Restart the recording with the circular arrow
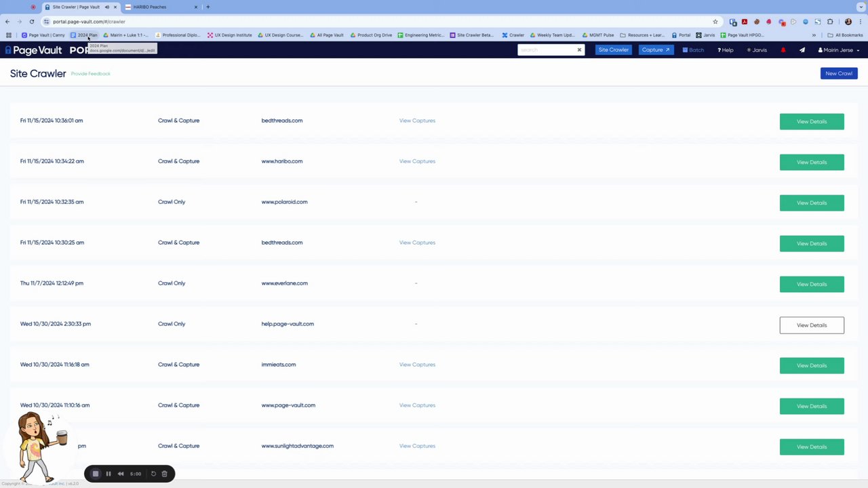This screenshot has width=868, height=488. pyautogui.click(x=153, y=474)
